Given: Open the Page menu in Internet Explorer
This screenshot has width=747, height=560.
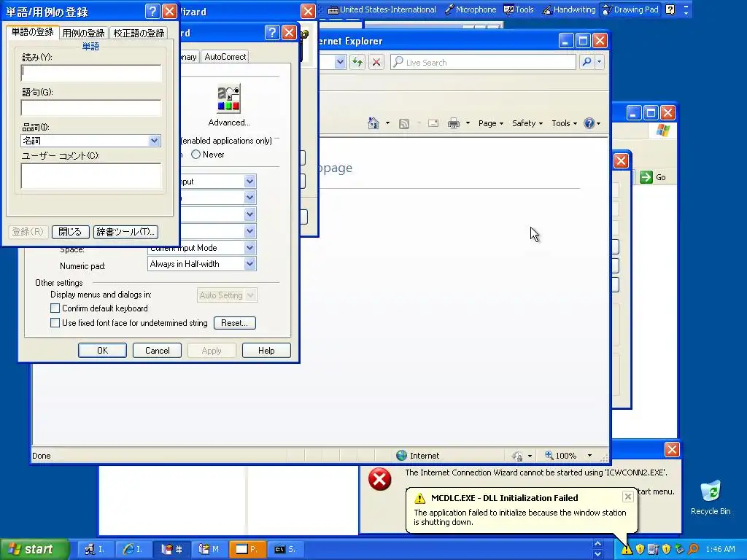Looking at the screenshot, I should coord(491,123).
